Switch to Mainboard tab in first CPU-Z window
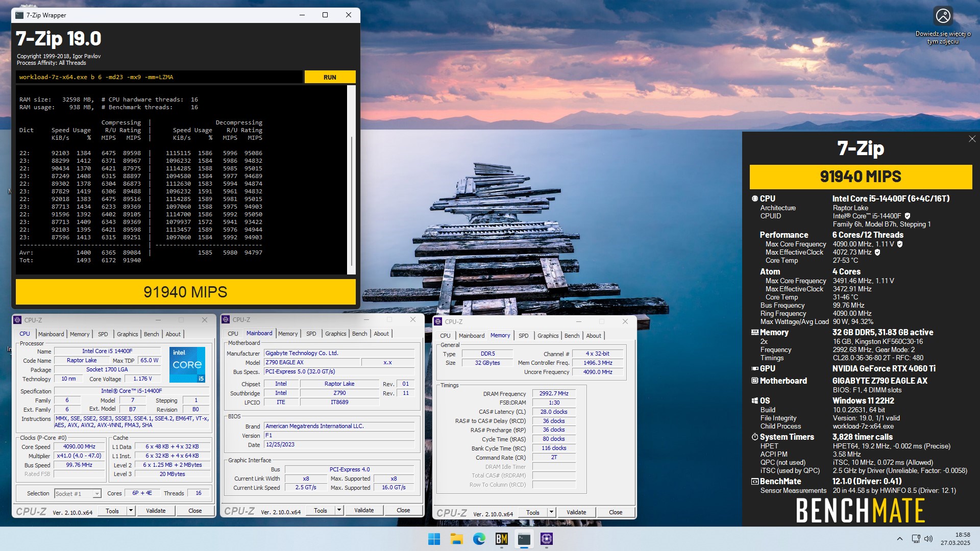Screen dimensions: 980x551 pos(51,334)
